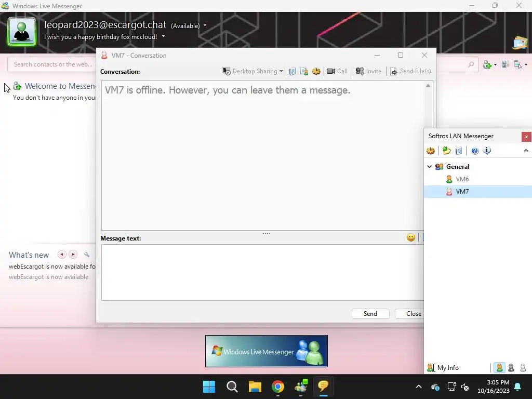Screen dimensions: 532x399
Task: Show previous What's new item
Action: click(62, 255)
